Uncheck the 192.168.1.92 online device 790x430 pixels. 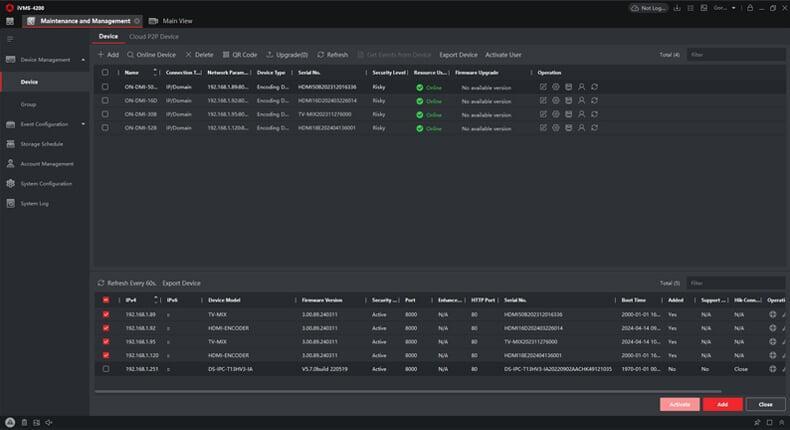tap(106, 328)
